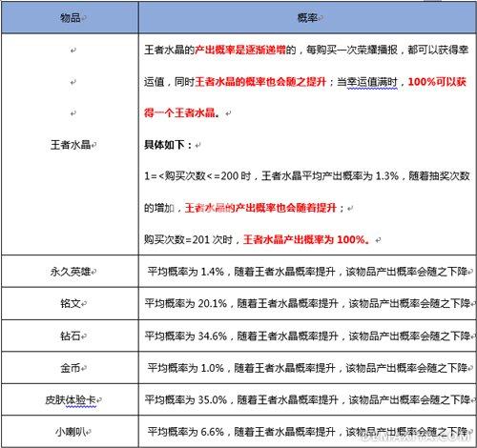Click the text 购买次数=201 次时
Image resolution: width=477 pixels, height=448 pixels.
tap(189, 239)
